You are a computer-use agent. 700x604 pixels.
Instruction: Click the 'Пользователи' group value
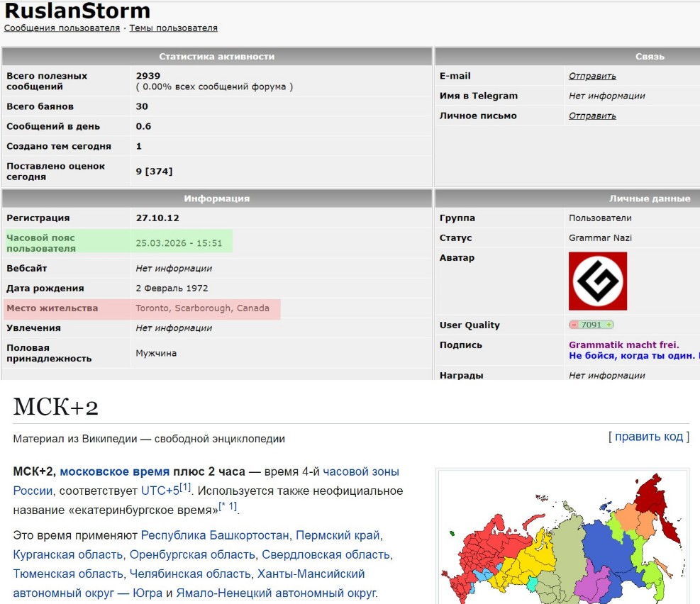coord(600,218)
